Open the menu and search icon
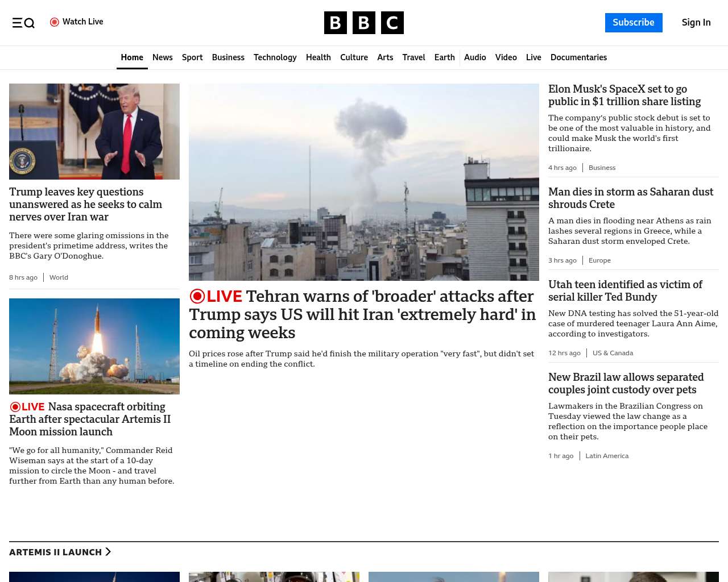The height and width of the screenshot is (582, 728). 23,23
